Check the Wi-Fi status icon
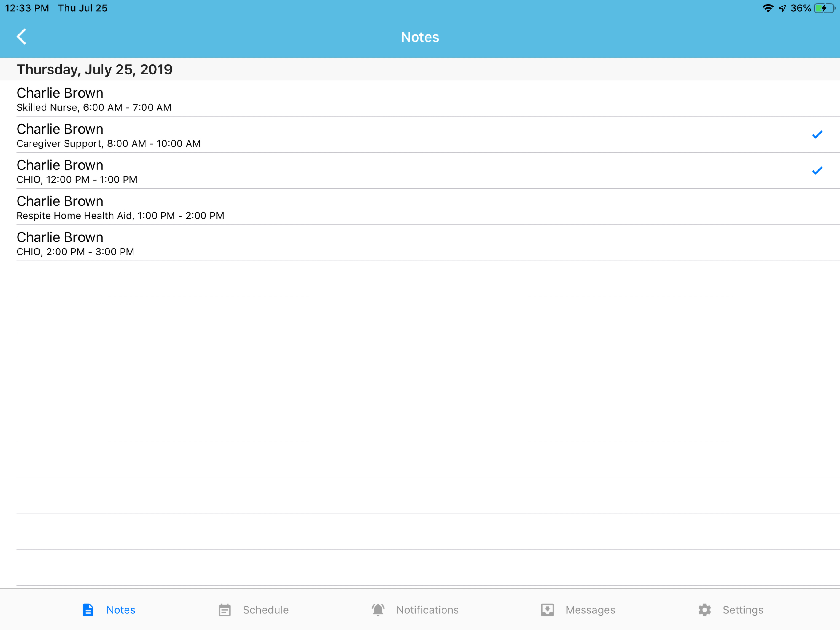Screen dimensions: 840x630 768,8
